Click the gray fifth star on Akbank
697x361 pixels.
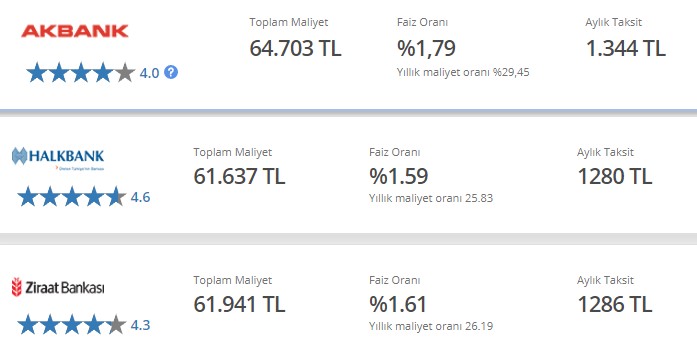(x=125, y=72)
